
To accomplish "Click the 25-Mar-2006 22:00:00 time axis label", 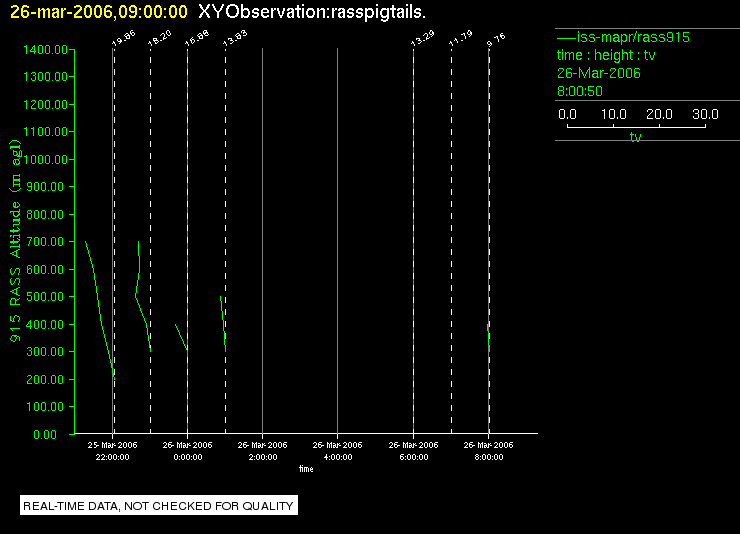I will [x=112, y=451].
